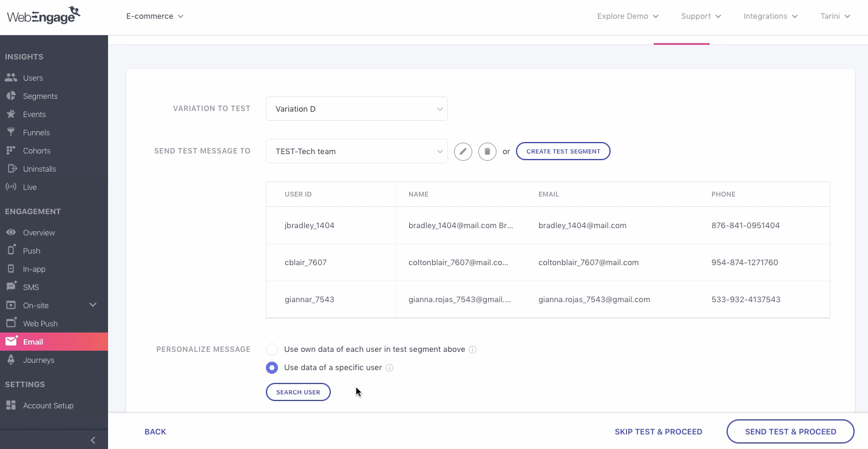The width and height of the screenshot is (868, 449).
Task: Click user ID jbradley_1404
Action: tap(310, 226)
